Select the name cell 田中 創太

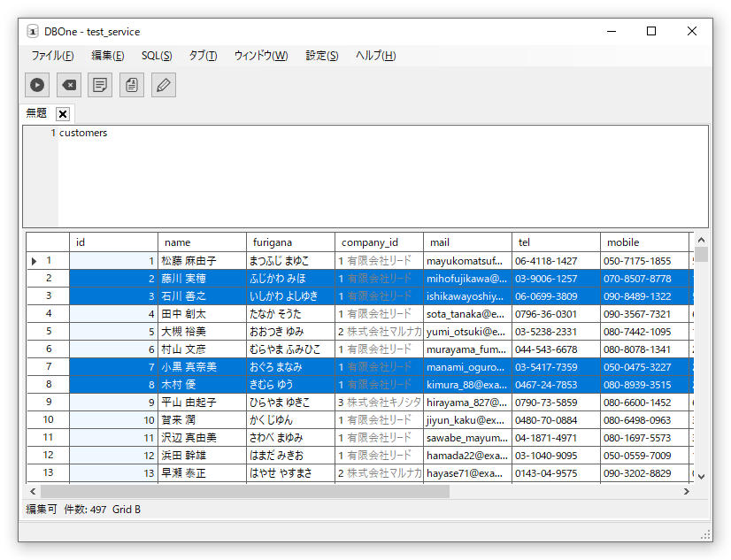pos(202,314)
